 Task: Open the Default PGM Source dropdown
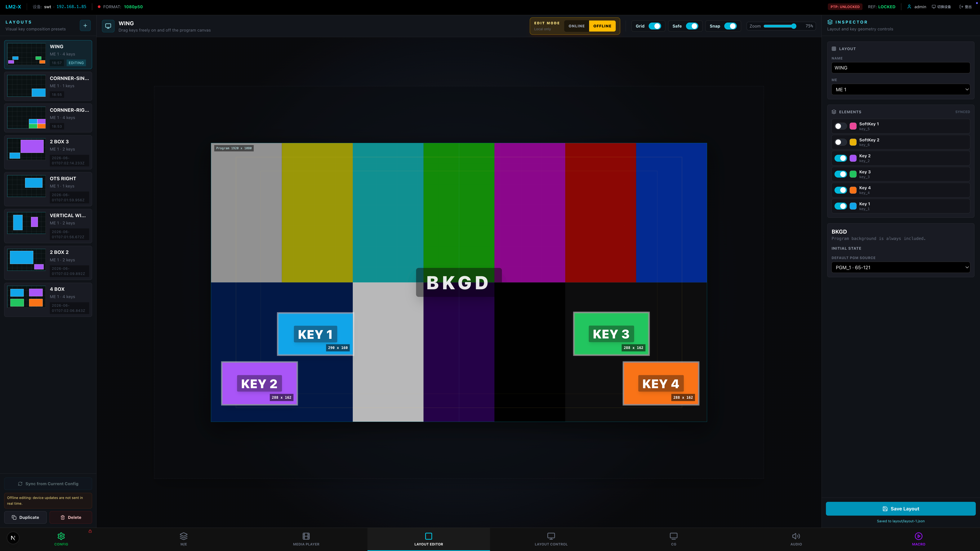901,267
